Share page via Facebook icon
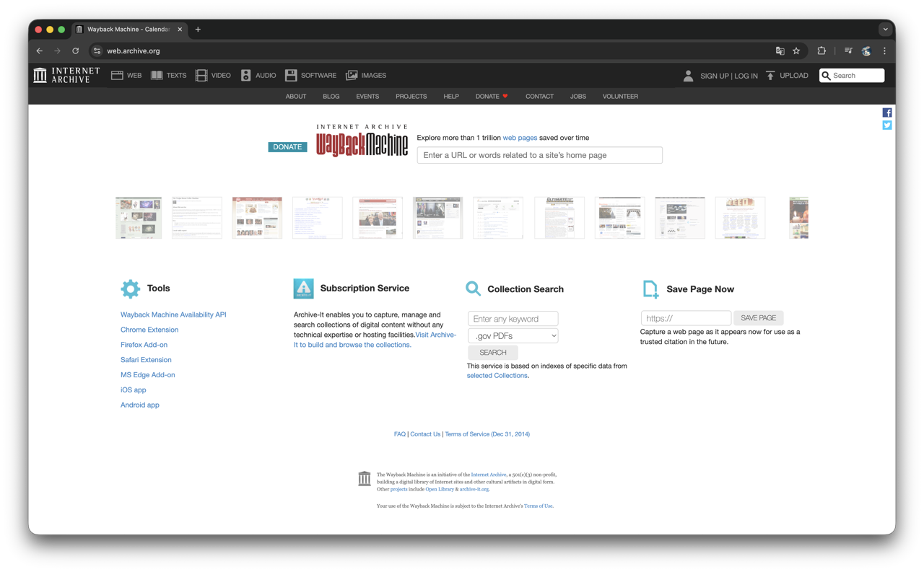 [887, 113]
